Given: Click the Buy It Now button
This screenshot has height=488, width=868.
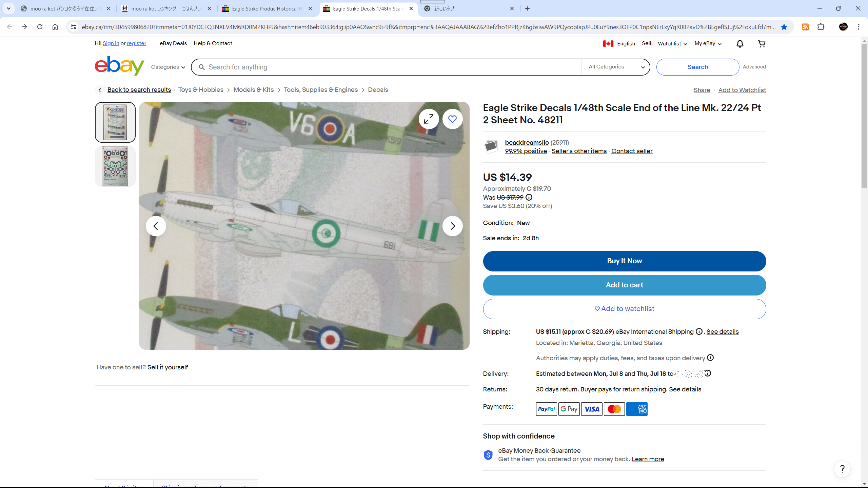Looking at the screenshot, I should (624, 261).
